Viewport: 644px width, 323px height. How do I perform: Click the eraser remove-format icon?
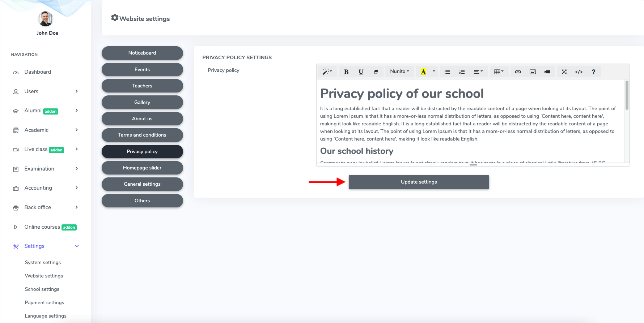point(376,72)
